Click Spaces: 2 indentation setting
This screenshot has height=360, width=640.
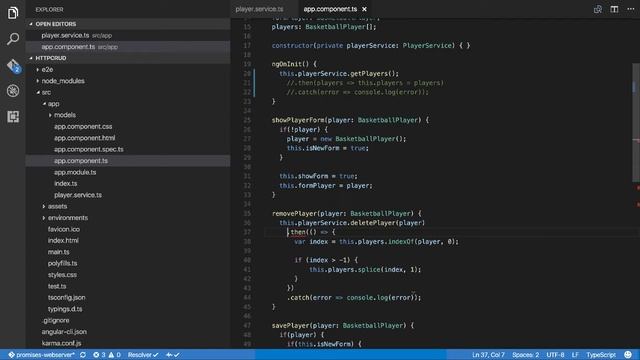pos(525,355)
